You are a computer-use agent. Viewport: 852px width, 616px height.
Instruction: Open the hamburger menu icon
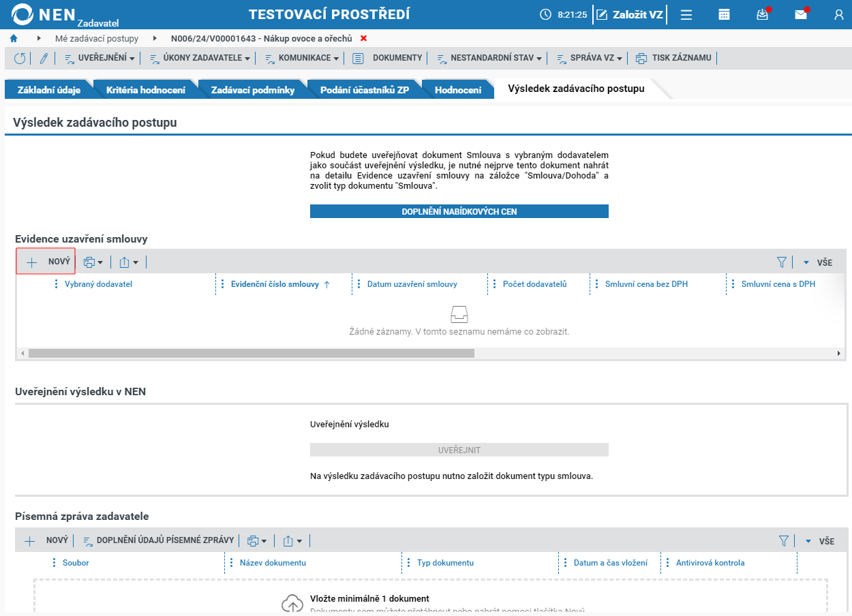686,14
